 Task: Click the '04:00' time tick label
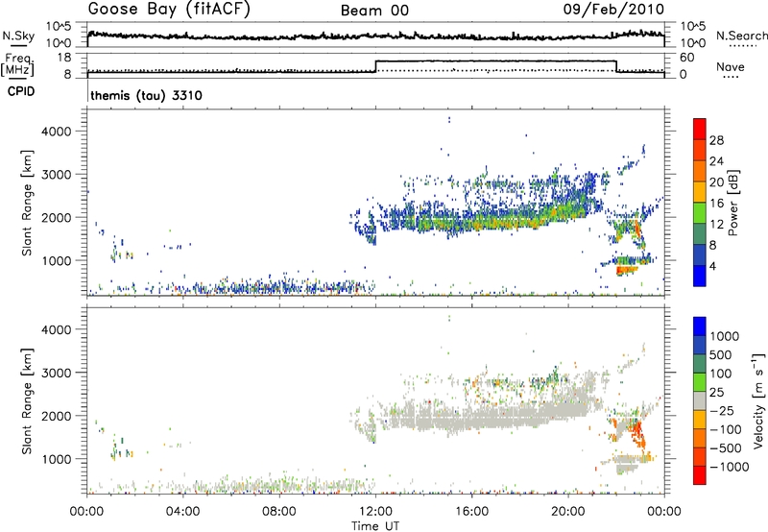click(x=182, y=512)
